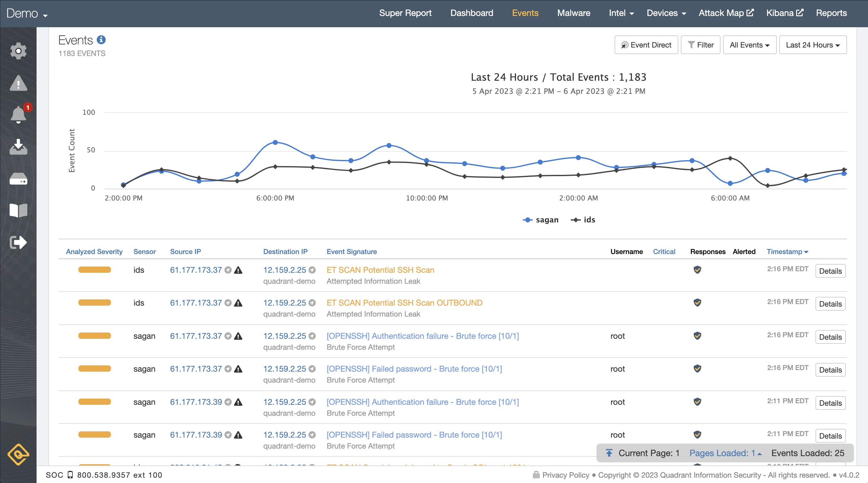Open the Super Report page
Viewport: 868px width, 483px height.
coord(405,13)
